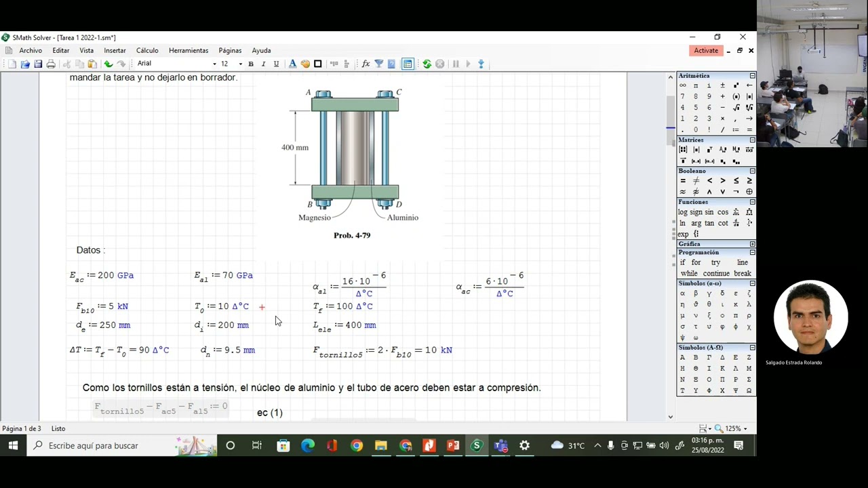Open the reference book help icon
868x488 pixels.
pos(392,64)
